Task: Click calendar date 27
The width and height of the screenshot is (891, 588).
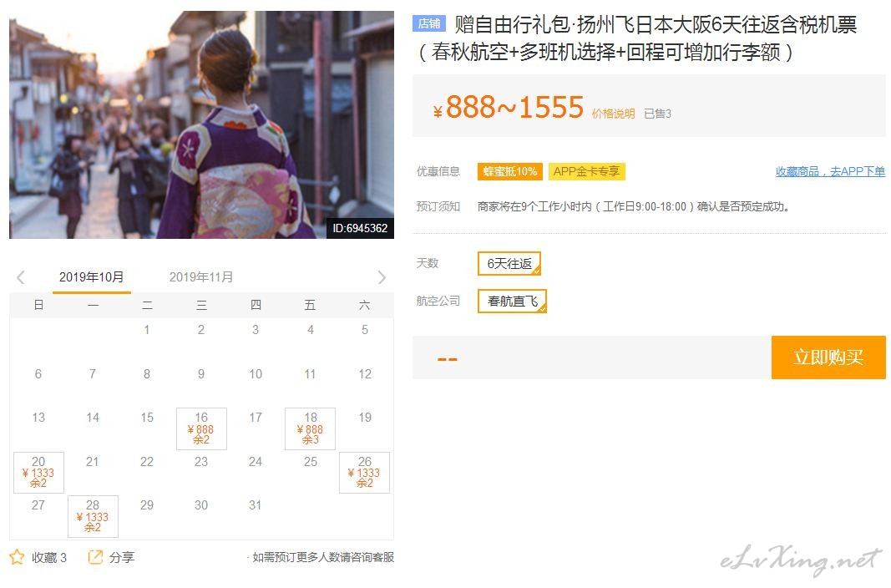Action: pos(38,505)
